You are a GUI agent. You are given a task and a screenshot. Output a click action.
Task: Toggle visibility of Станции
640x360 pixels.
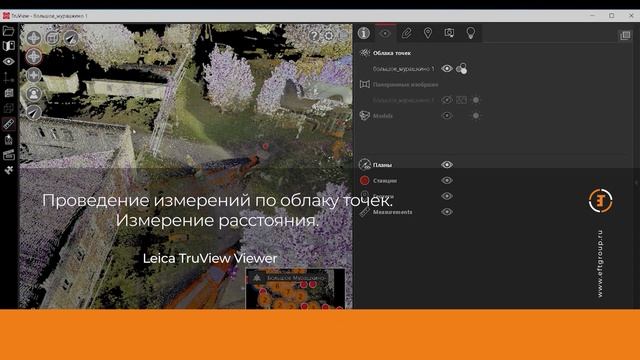[x=447, y=180]
